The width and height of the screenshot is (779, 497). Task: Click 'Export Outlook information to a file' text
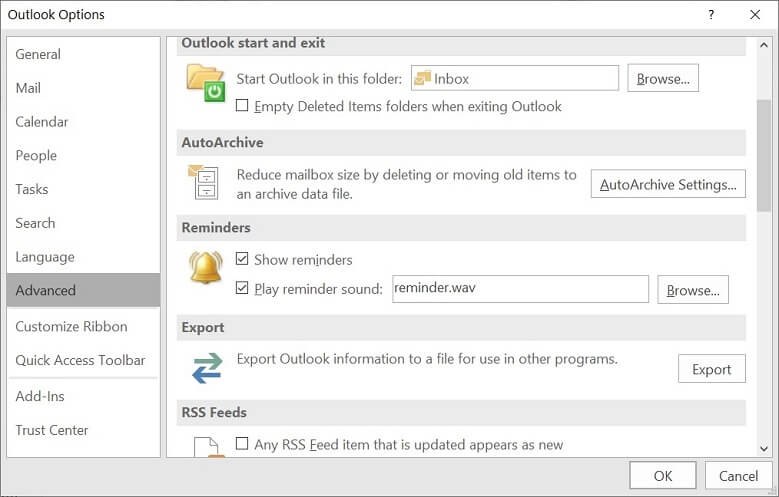coord(427,359)
